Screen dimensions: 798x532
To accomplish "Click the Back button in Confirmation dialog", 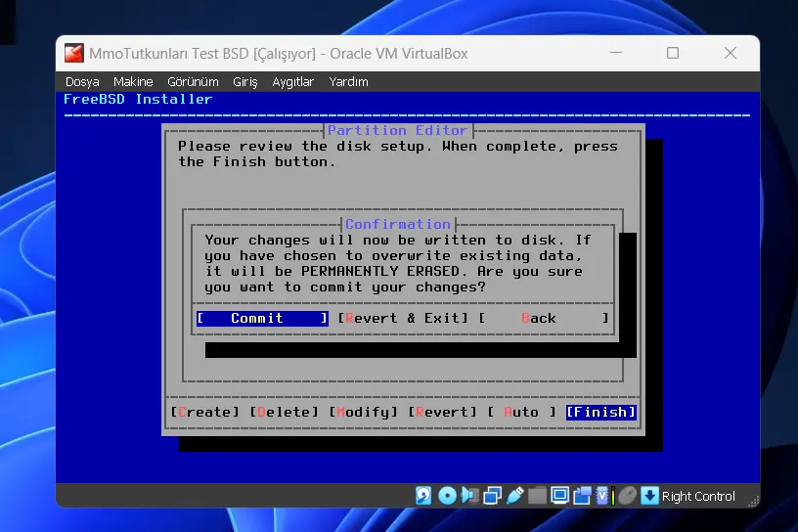I will (544, 318).
